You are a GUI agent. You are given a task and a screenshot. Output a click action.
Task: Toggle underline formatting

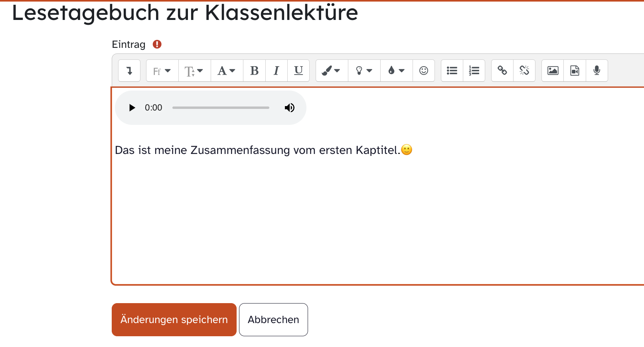coord(298,71)
